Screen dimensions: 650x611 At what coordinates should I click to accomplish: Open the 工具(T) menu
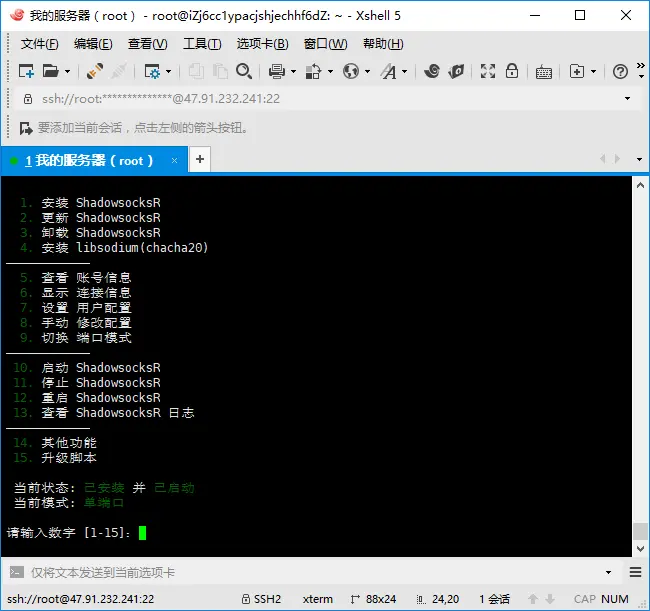tap(202, 44)
